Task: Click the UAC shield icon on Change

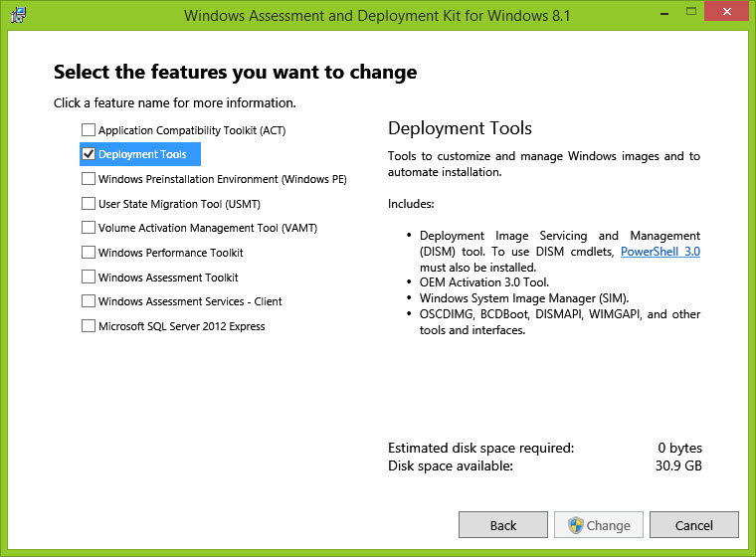Action: point(575,525)
